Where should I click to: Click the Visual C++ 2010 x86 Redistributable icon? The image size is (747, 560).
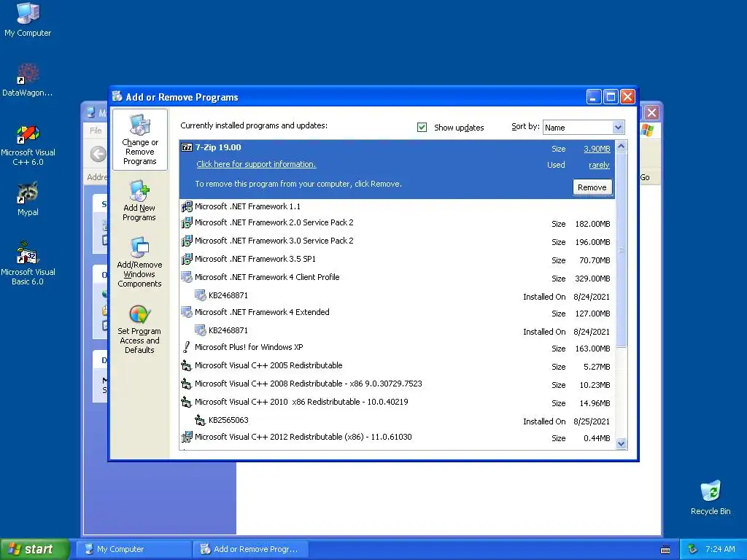187,402
